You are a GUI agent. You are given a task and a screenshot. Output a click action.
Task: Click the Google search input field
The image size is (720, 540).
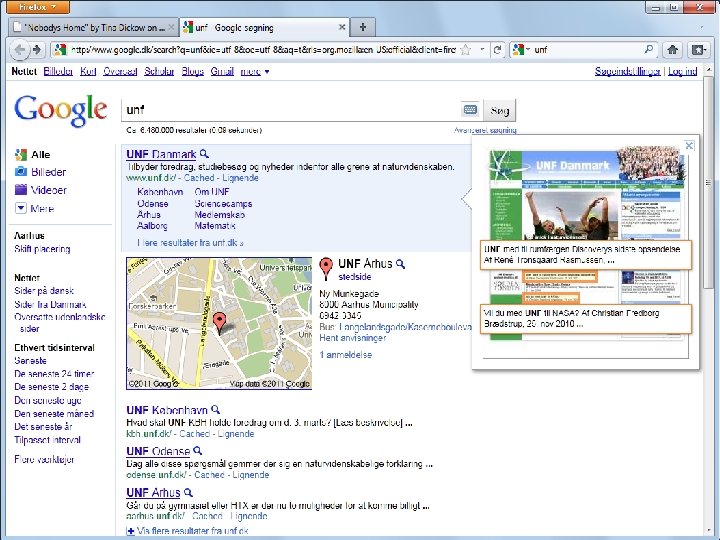click(x=291, y=110)
